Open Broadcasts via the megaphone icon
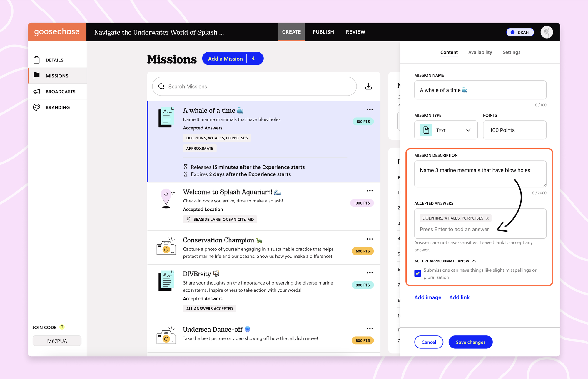Image resolution: width=588 pixels, height=379 pixels. click(x=36, y=92)
